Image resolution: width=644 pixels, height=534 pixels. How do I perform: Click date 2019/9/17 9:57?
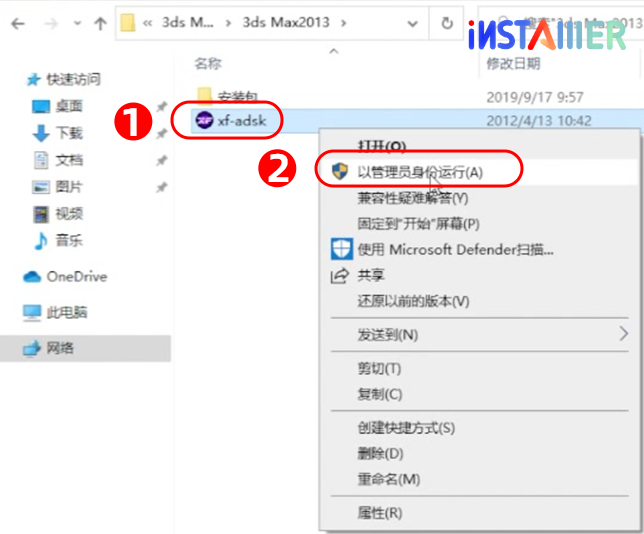535,97
